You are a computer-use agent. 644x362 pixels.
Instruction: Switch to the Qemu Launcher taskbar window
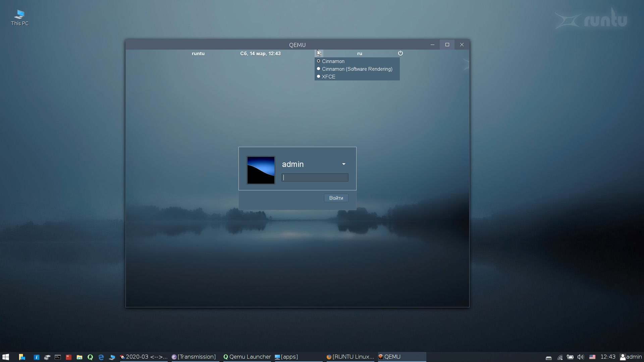pos(247,357)
